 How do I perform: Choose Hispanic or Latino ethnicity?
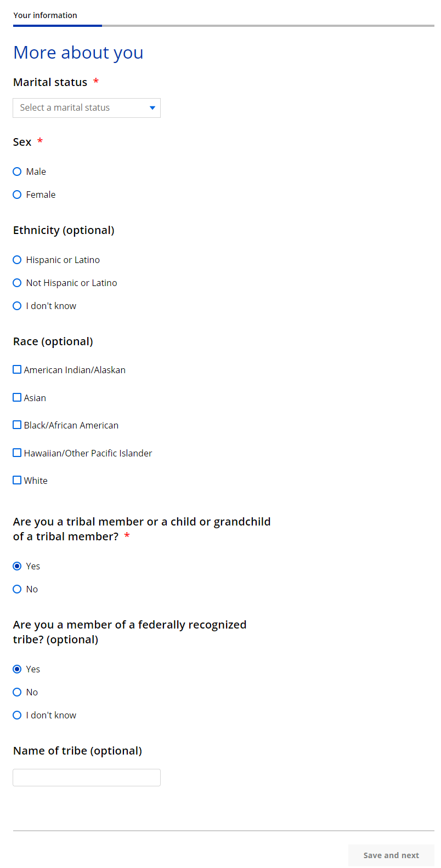(17, 260)
